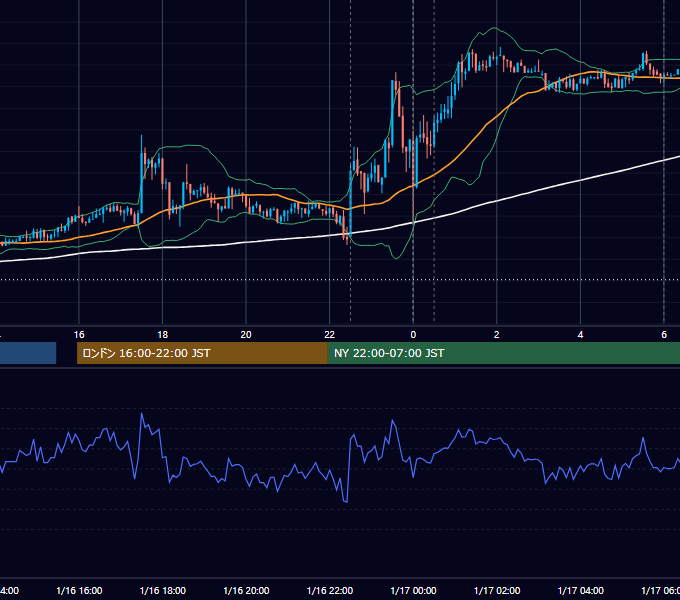This screenshot has width=680, height=600.
Task: Click the 18 hour axis label
Action: click(x=163, y=335)
